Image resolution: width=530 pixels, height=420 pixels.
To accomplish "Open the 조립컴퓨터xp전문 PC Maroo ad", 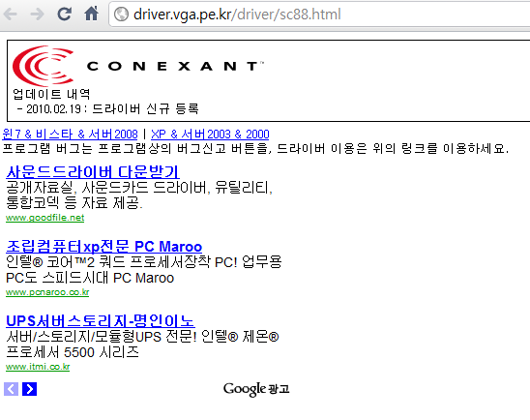I will 104,247.
